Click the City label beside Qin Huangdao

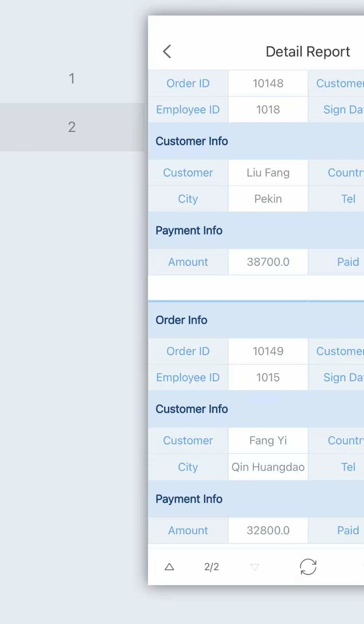(x=188, y=467)
